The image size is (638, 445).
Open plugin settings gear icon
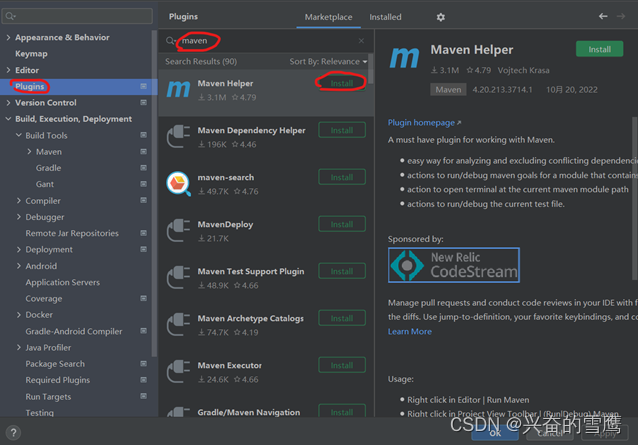pos(441,17)
